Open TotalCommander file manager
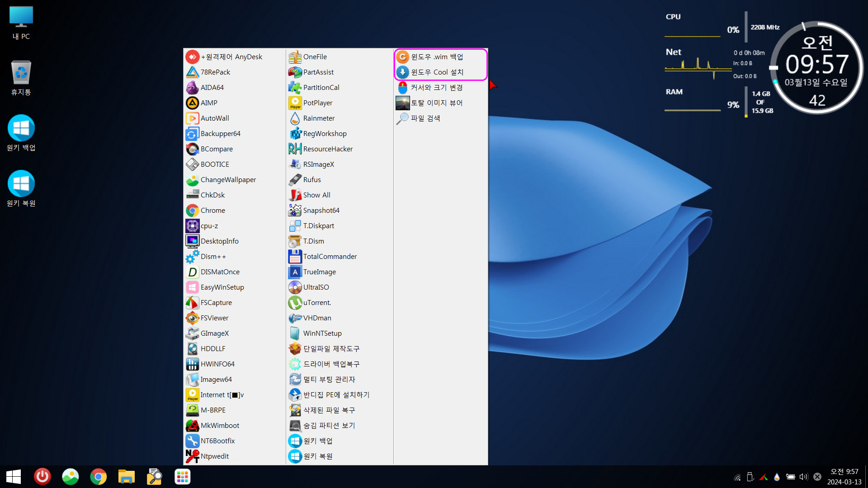Screen dimensions: 868x488 tap(340, 256)
